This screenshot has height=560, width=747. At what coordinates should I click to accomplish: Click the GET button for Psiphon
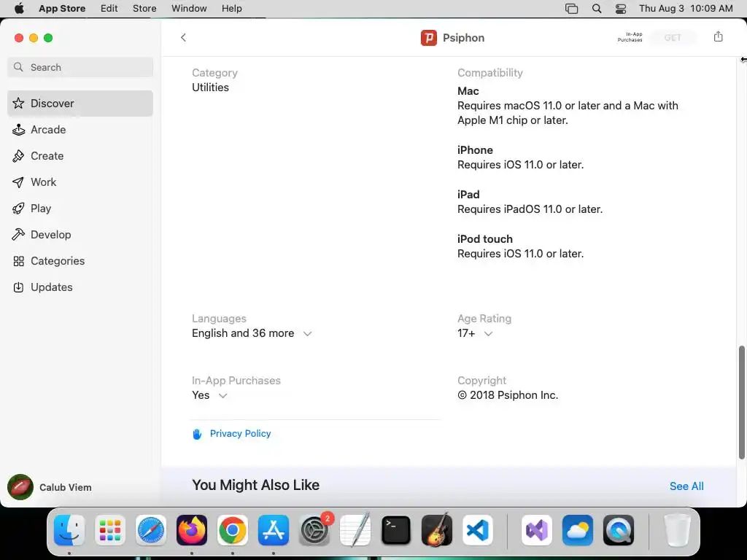click(x=673, y=38)
